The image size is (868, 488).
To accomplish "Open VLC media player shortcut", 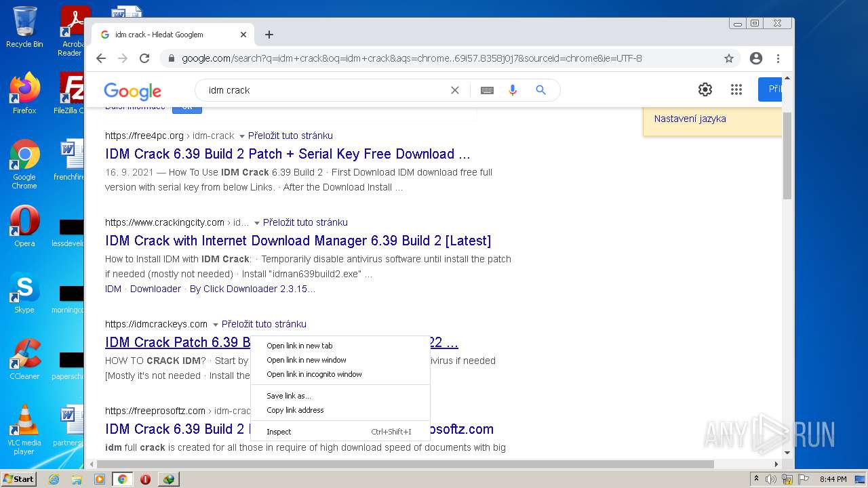I will 24,430.
